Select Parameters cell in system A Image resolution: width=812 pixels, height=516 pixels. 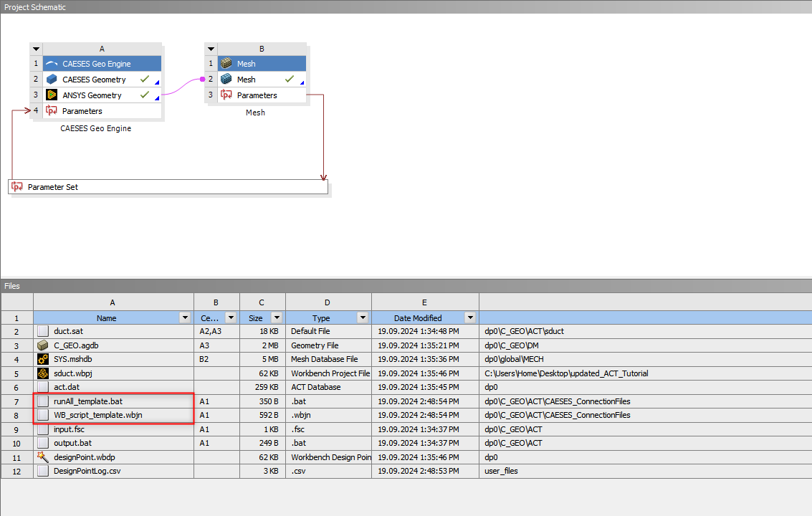pos(102,111)
